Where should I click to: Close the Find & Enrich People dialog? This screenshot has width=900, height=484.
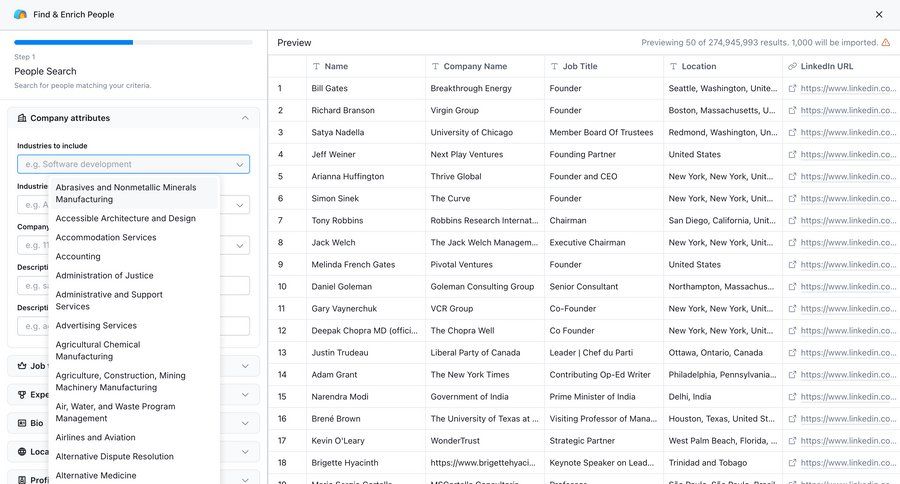point(879,14)
